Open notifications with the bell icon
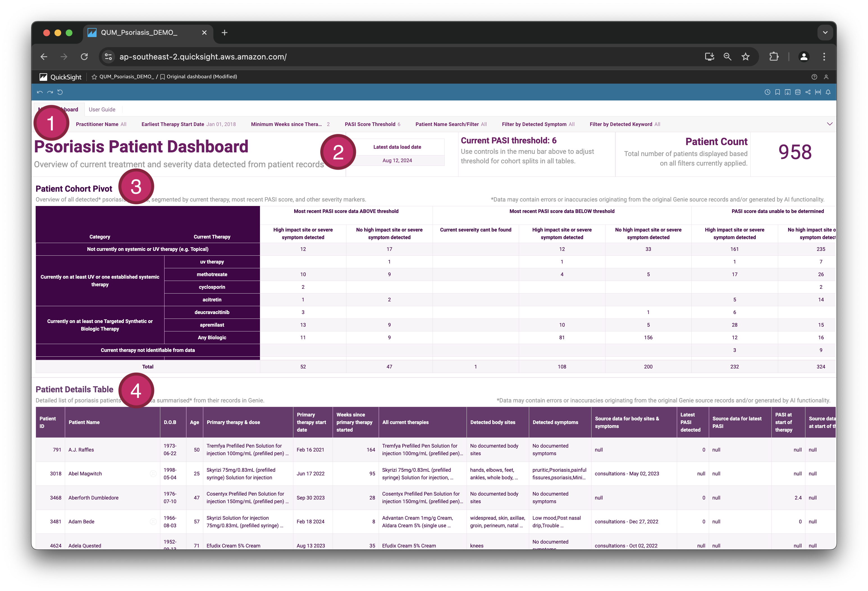The height and width of the screenshot is (591, 868). coord(829,92)
